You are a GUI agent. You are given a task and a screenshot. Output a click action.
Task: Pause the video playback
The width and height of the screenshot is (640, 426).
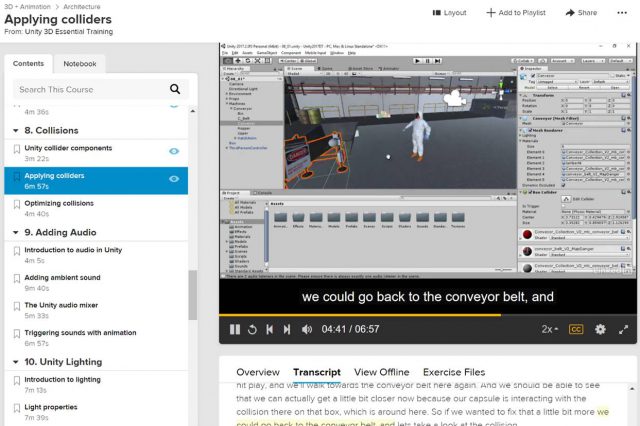pos(235,329)
